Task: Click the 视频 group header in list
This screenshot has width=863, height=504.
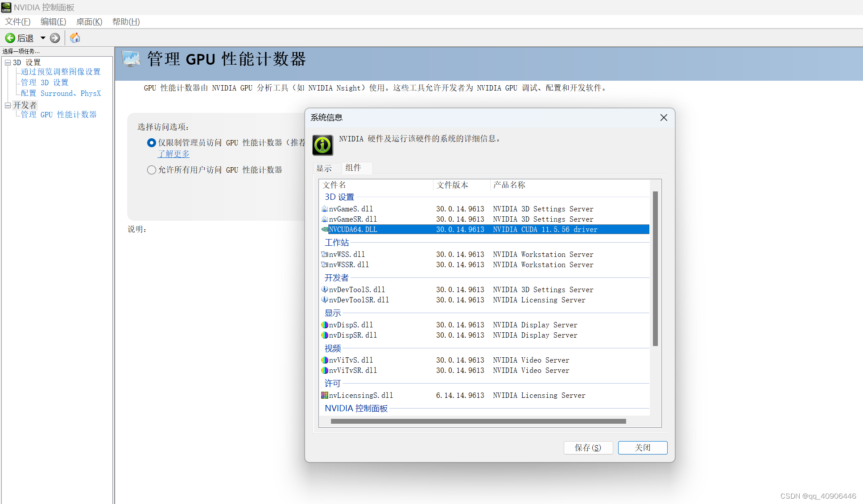Action: [x=333, y=348]
